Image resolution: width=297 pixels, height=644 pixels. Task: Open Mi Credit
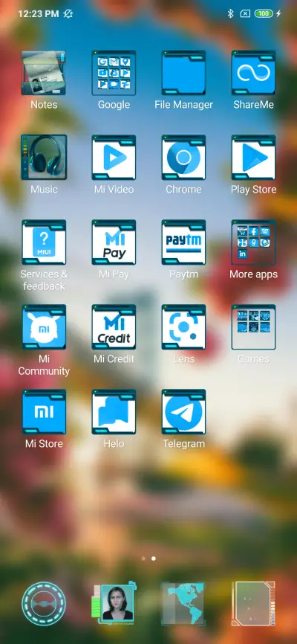click(x=114, y=327)
